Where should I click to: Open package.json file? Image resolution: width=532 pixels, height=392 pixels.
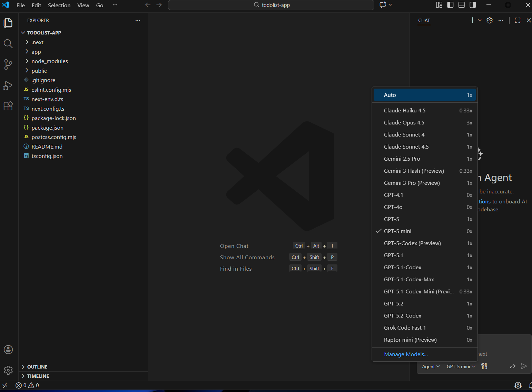83,128
